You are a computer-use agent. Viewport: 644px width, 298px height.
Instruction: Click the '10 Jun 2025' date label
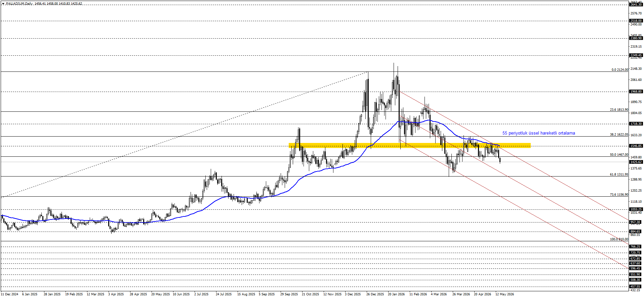point(181,294)
